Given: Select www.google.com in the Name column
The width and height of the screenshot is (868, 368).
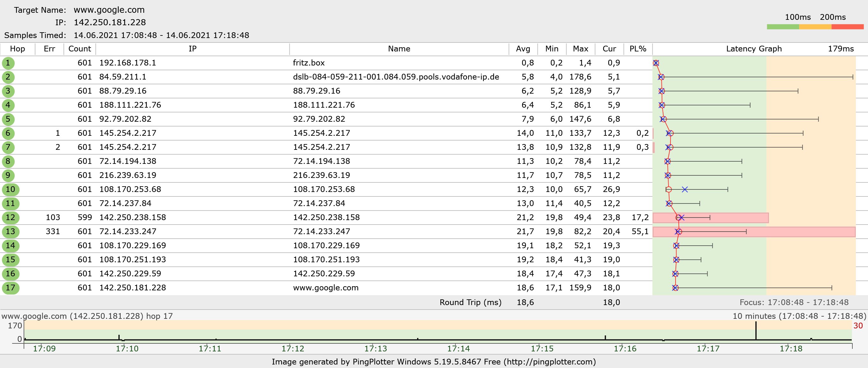Looking at the screenshot, I should point(325,288).
